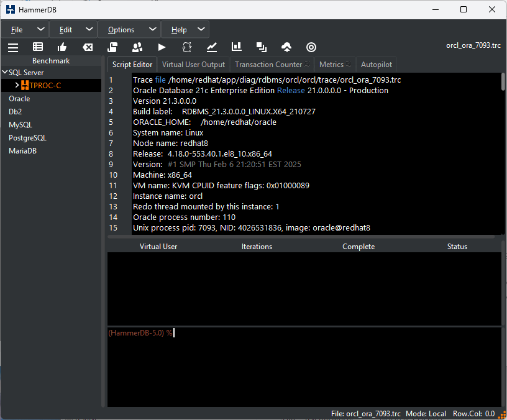Expand the Edit menu dropdown arrow

pyautogui.click(x=89, y=29)
